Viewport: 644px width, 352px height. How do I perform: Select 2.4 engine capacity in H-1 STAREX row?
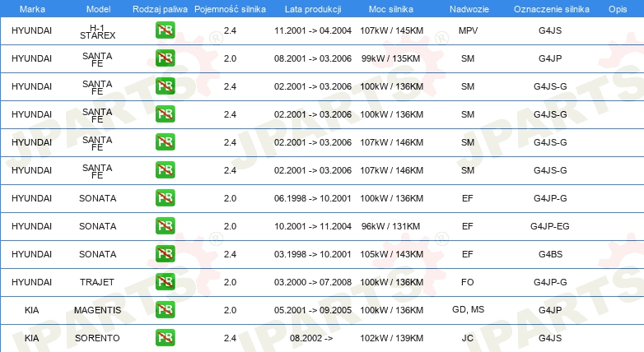(230, 30)
